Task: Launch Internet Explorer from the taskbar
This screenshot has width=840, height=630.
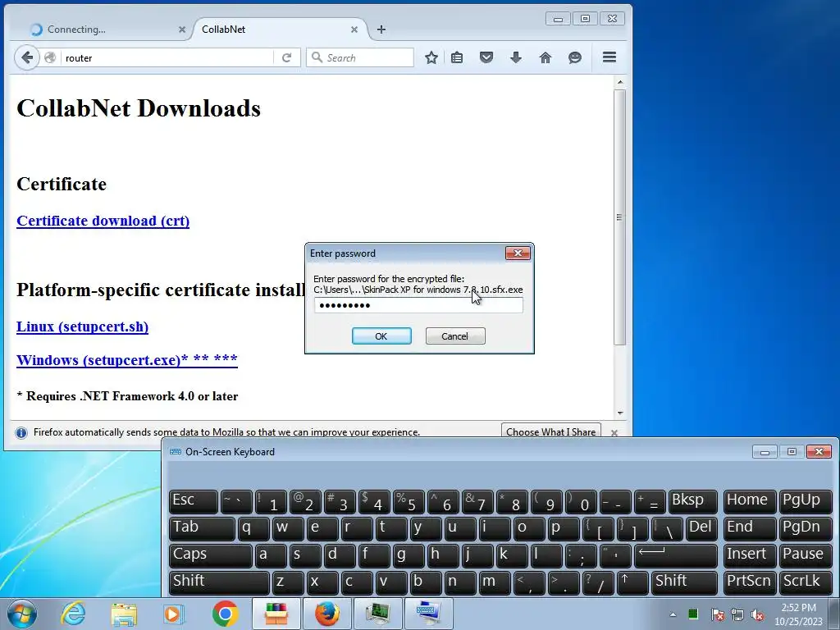Action: coord(73,614)
